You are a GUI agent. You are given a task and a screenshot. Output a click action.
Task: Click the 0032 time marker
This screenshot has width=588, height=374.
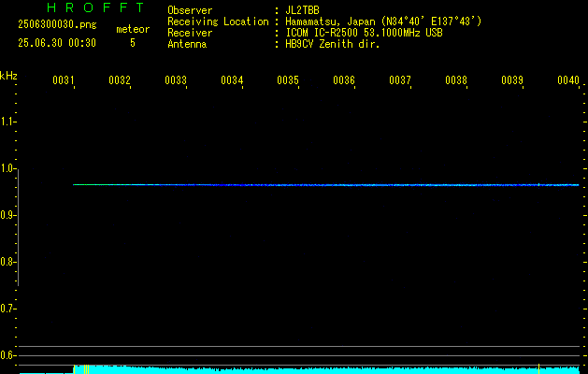pos(120,80)
